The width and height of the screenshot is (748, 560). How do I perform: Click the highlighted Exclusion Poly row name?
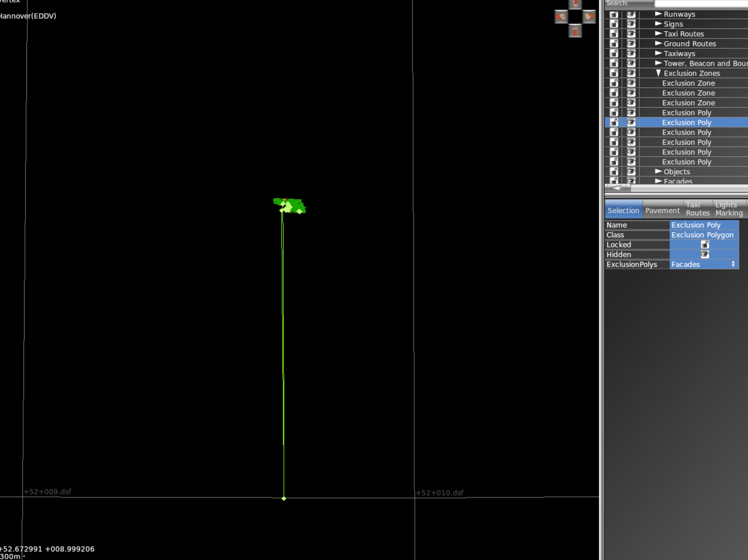[x=686, y=122]
